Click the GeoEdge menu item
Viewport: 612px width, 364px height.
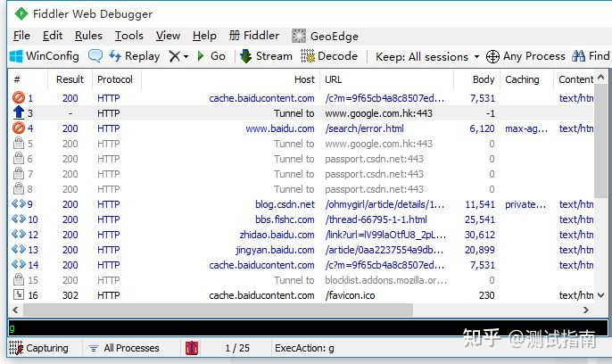click(325, 37)
